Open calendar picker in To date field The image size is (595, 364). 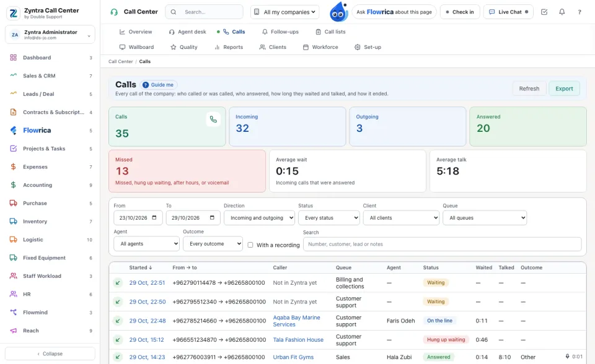tap(212, 218)
